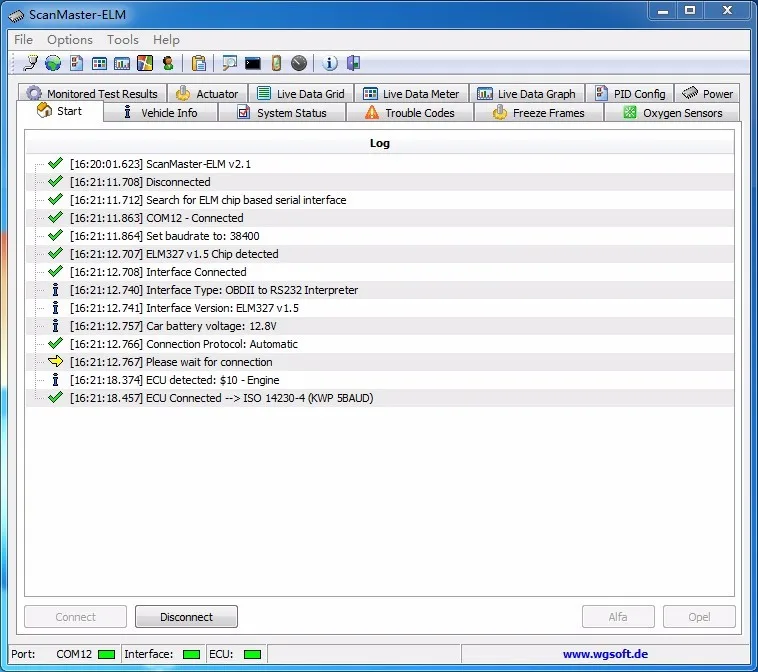Open the Trouble Codes tab
758x672 pixels.
[x=410, y=113]
